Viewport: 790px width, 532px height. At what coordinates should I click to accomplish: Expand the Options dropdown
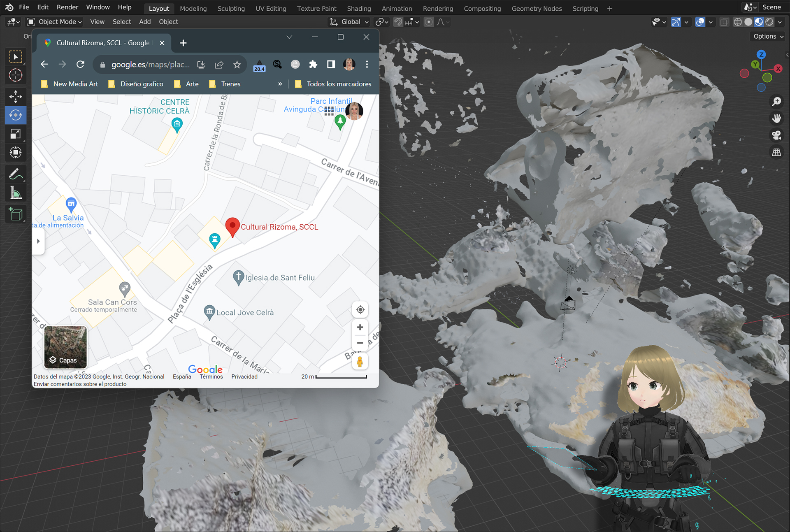click(768, 36)
